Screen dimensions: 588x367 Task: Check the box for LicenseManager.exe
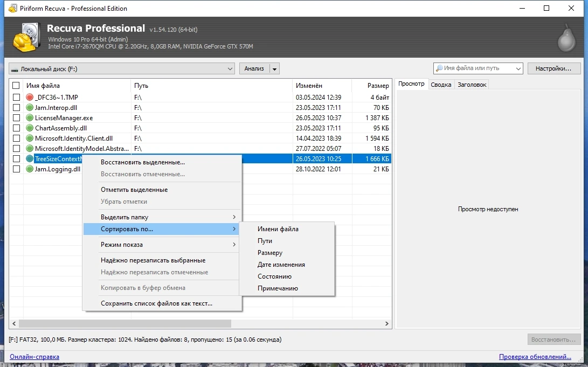click(16, 117)
